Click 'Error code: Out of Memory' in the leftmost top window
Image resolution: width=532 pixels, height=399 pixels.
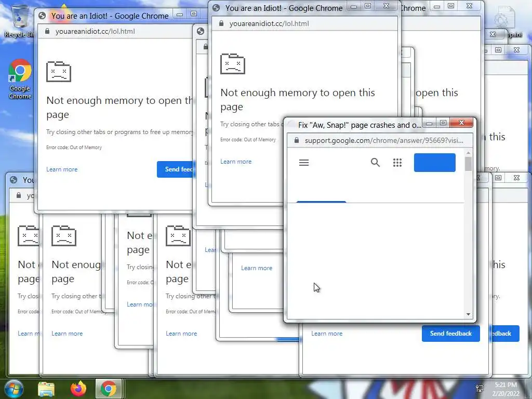point(74,147)
